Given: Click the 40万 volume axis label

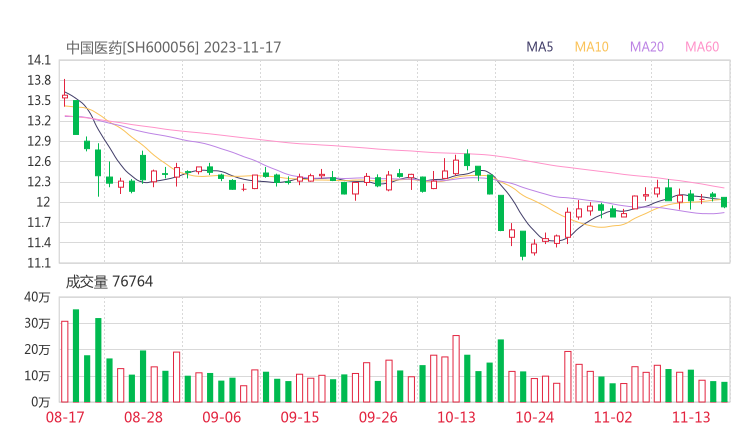Looking at the screenshot, I should 37,297.
